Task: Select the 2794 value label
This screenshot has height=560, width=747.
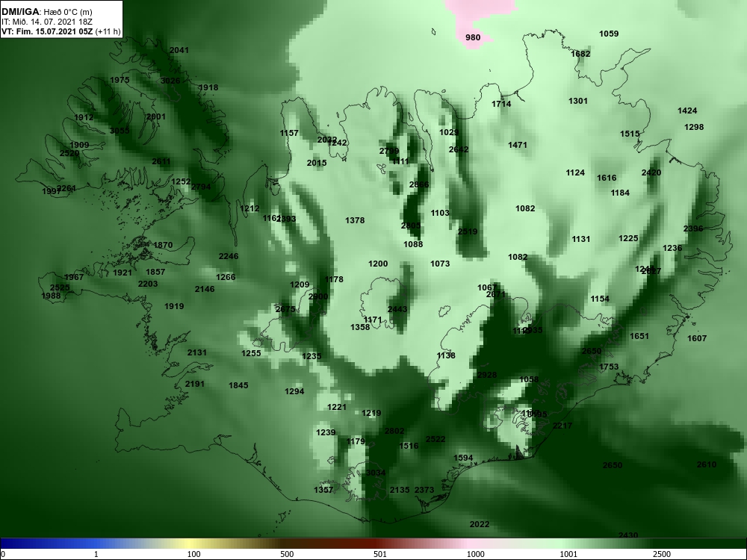Action: [200, 187]
